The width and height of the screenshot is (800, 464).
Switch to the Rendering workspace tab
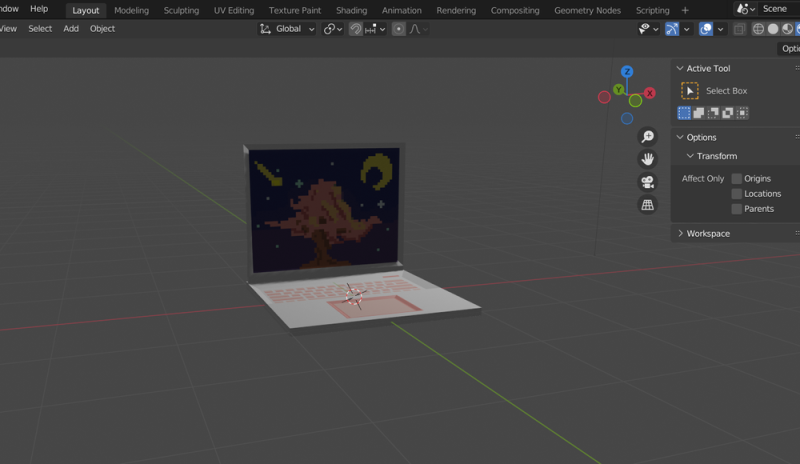point(456,10)
